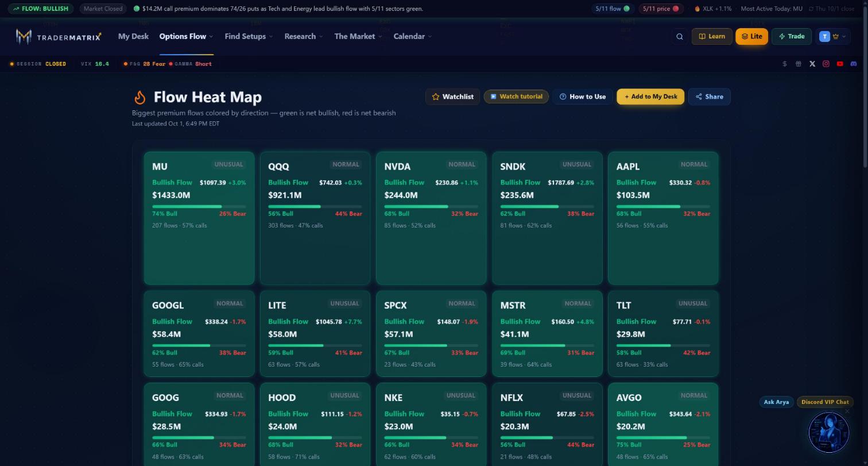
Task: Click the Ask Arya avatar
Action: point(828,432)
